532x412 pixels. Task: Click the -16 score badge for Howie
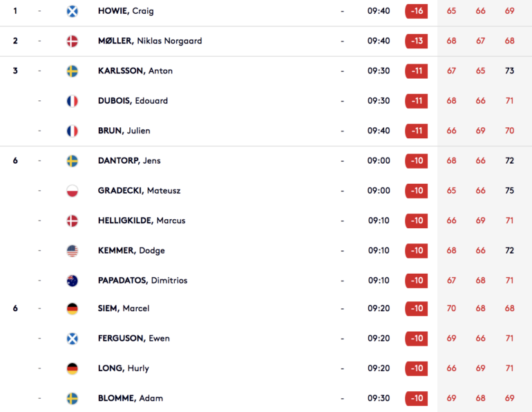pos(417,11)
